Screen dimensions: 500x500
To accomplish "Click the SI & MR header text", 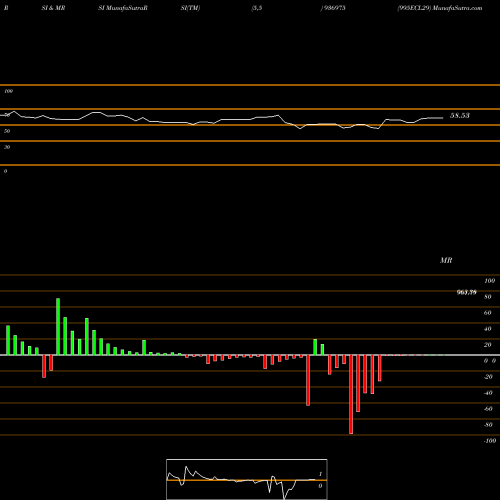I will 53,8.
